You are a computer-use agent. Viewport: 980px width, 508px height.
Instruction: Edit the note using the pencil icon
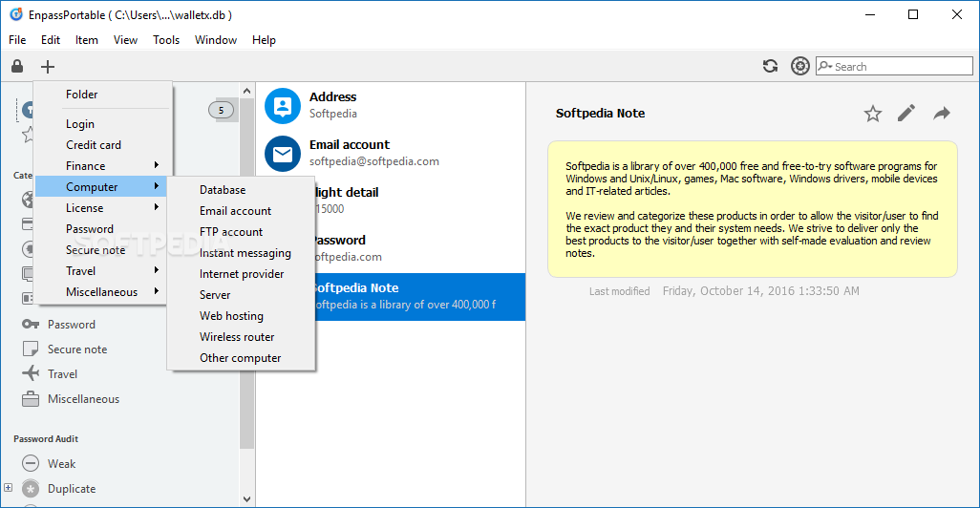click(x=906, y=113)
